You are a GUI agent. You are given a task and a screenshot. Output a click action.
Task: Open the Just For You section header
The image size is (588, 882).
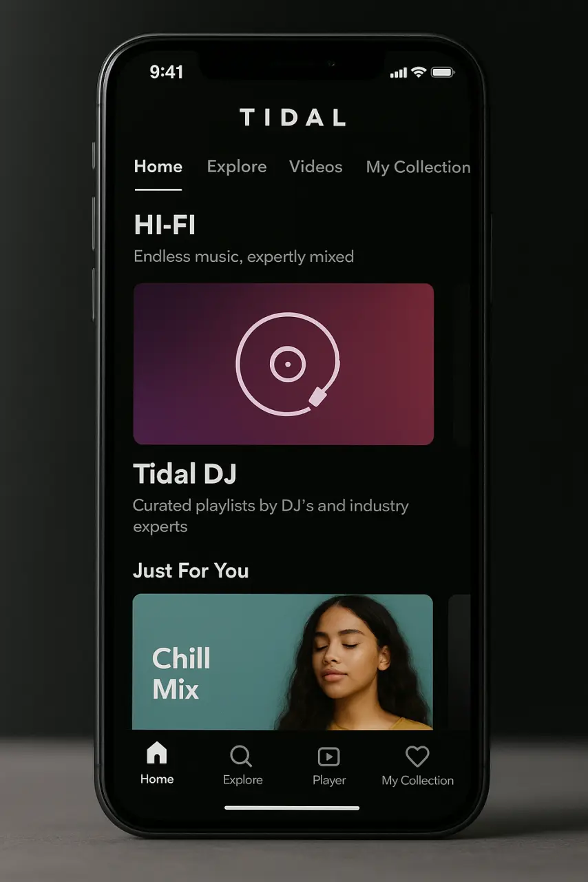[191, 571]
